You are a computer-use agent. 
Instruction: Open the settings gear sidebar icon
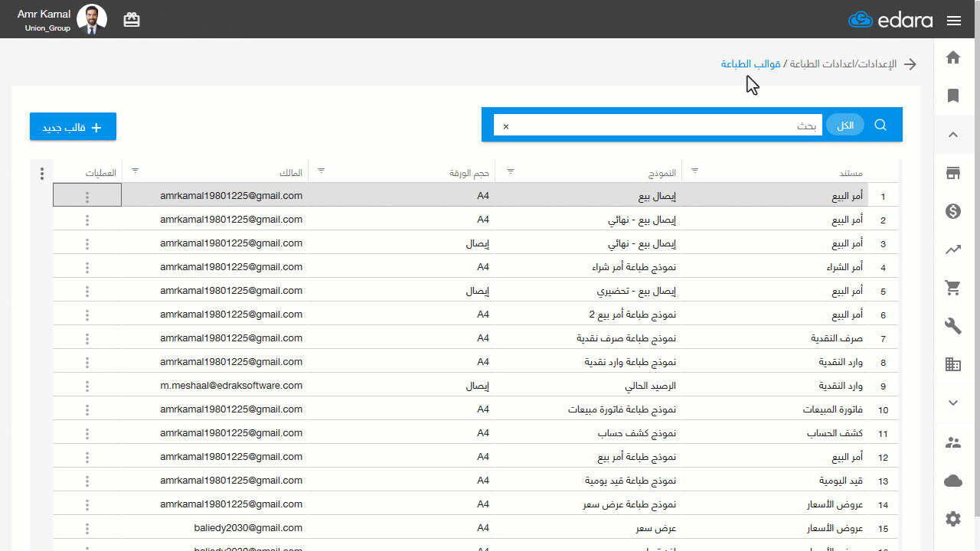pyautogui.click(x=953, y=519)
